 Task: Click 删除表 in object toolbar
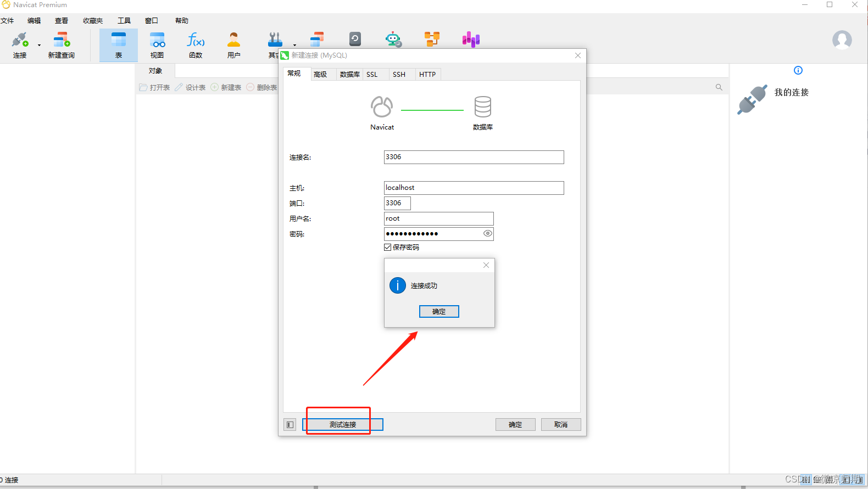[261, 87]
